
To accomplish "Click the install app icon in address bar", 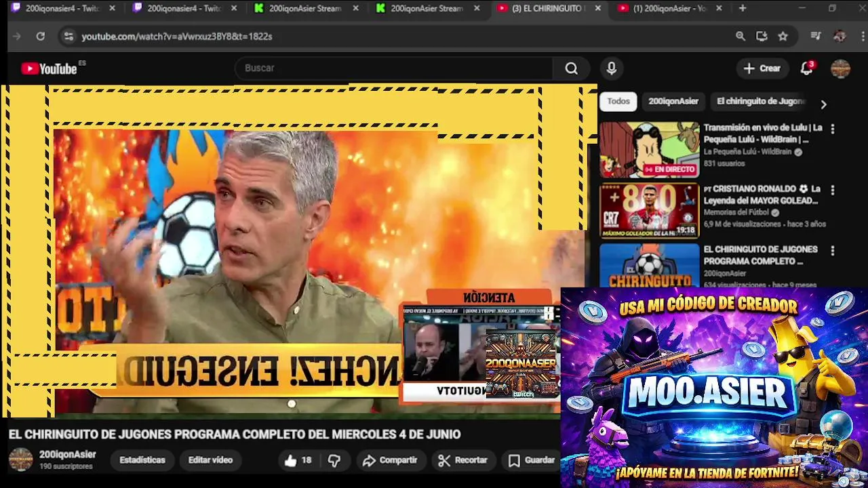I will point(762,36).
